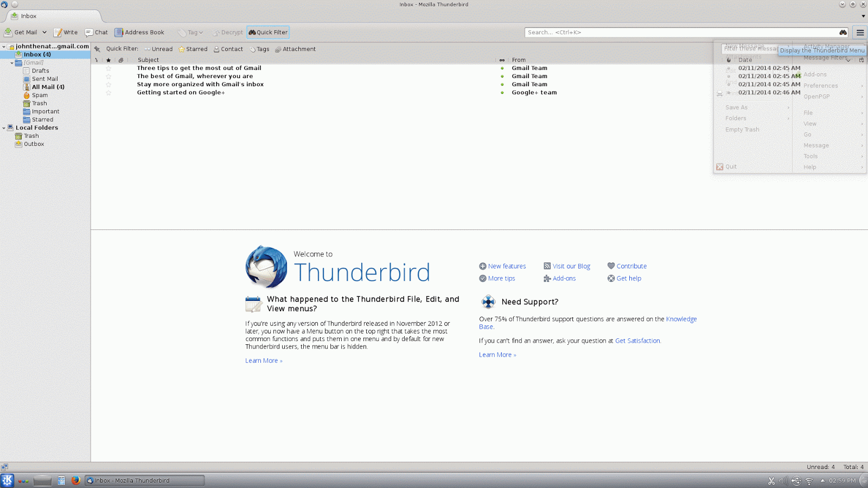Toggle the Unread quick filter
Image resolution: width=868 pixels, height=488 pixels.
[x=158, y=49]
